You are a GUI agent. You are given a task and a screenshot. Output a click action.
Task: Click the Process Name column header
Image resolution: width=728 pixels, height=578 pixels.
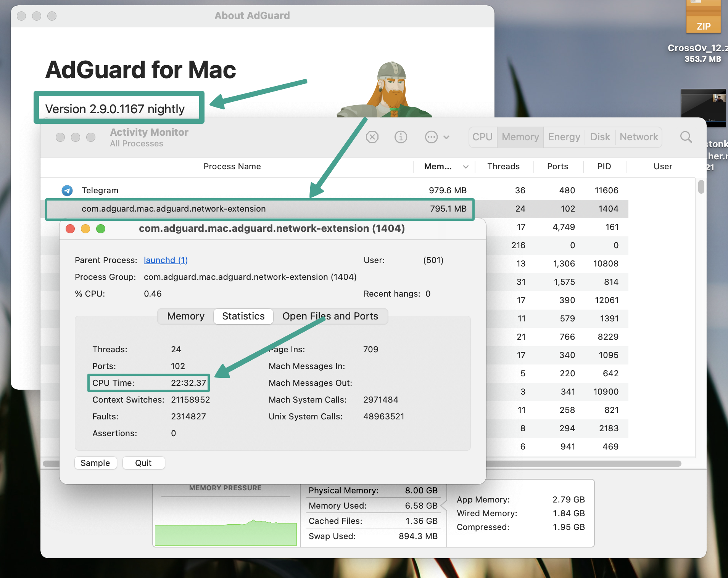click(232, 166)
